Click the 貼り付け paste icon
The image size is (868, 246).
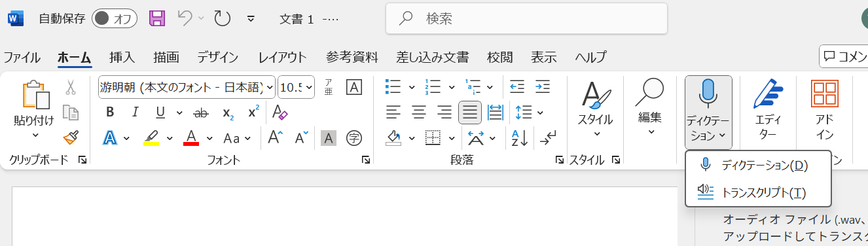pos(35,95)
